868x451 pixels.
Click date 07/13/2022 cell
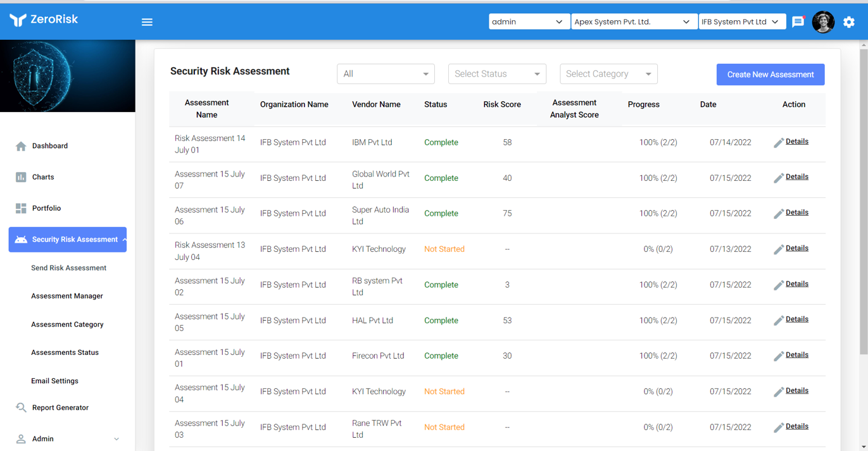tap(730, 249)
